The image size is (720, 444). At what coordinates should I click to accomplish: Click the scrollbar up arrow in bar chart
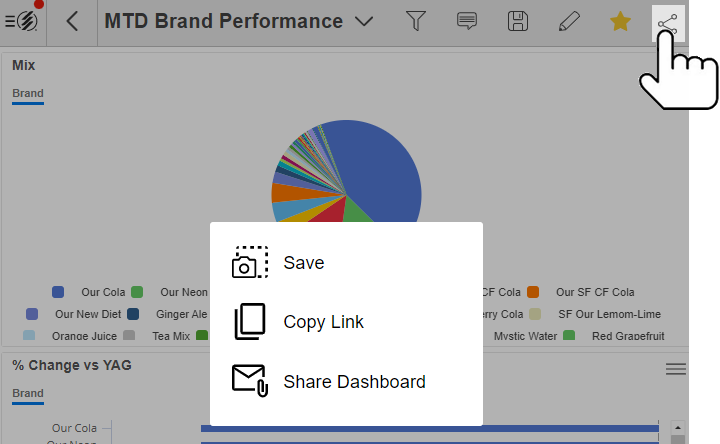click(x=678, y=427)
